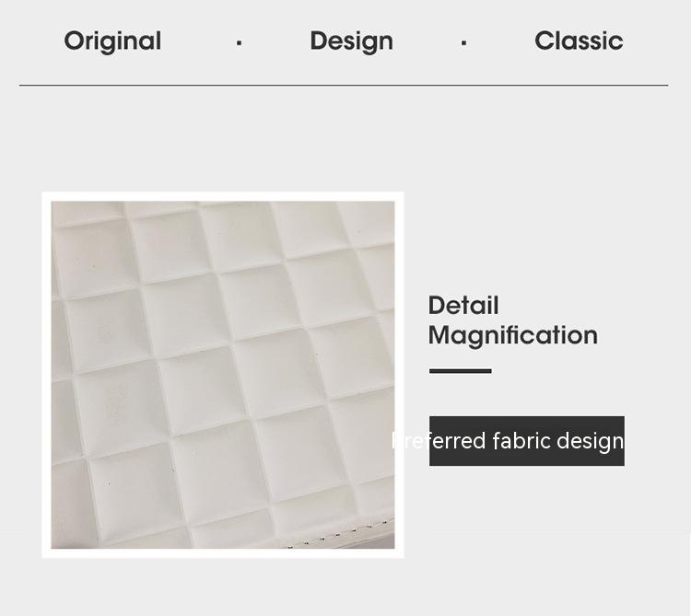Choose the "Classic" header word

click(579, 41)
